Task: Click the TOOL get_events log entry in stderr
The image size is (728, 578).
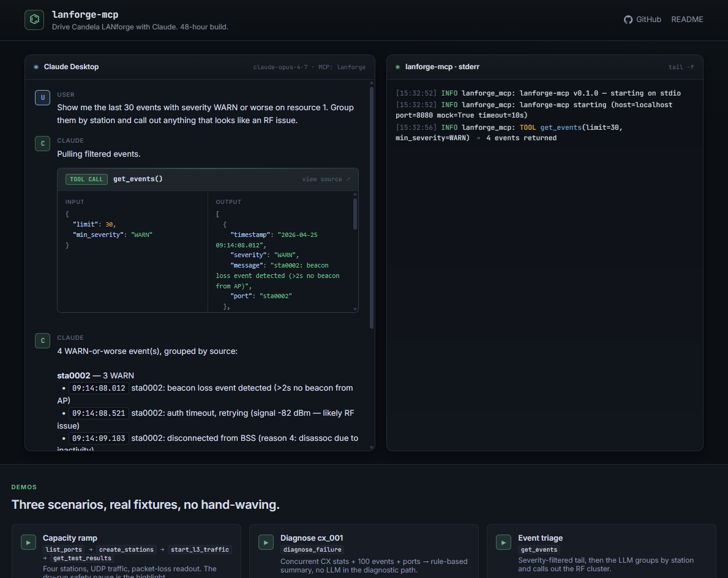Action: 509,133
